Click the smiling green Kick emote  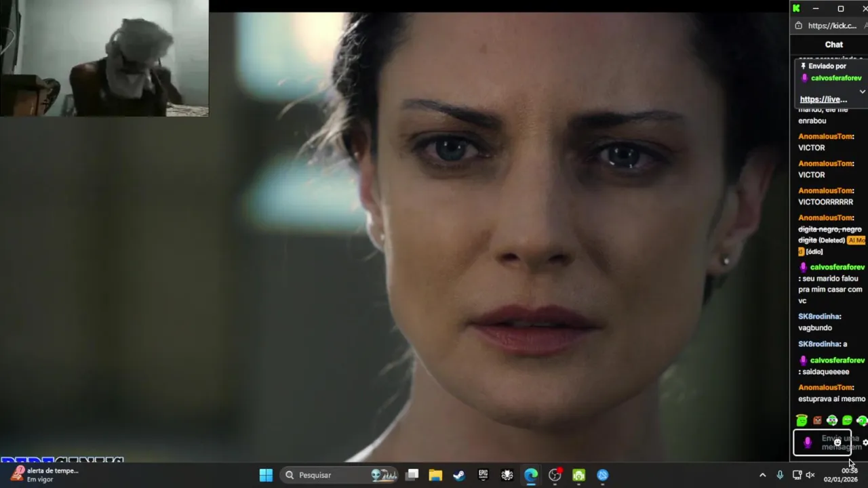(847, 421)
